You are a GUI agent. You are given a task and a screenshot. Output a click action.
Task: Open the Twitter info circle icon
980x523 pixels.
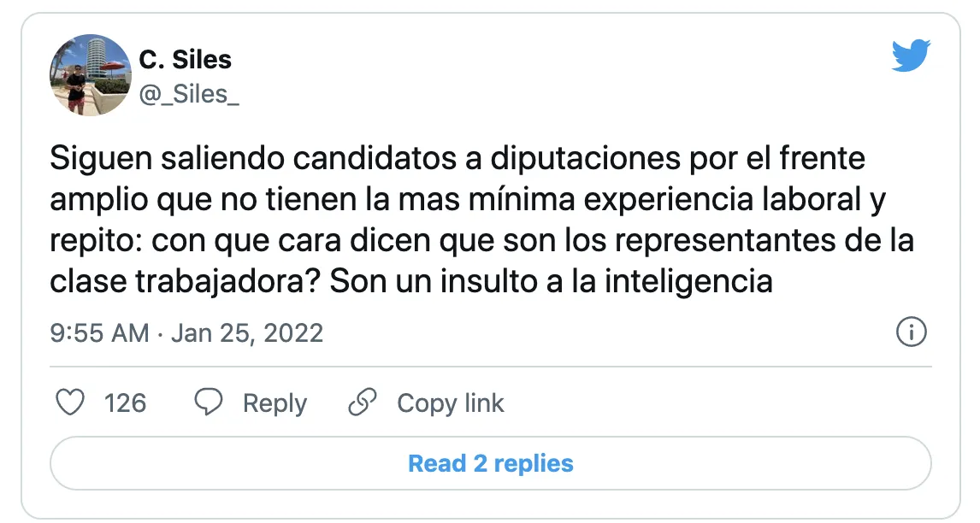tap(911, 332)
